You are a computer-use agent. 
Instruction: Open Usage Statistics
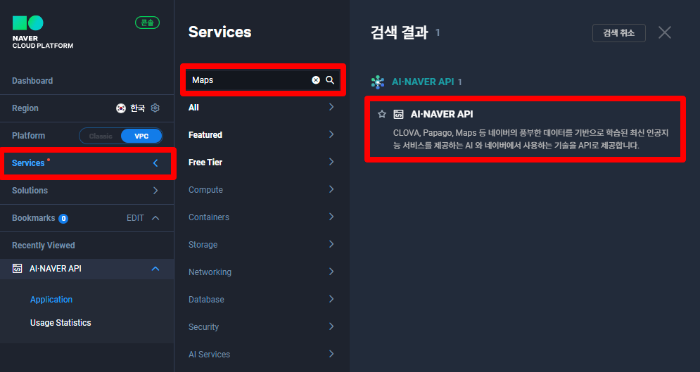tap(61, 323)
